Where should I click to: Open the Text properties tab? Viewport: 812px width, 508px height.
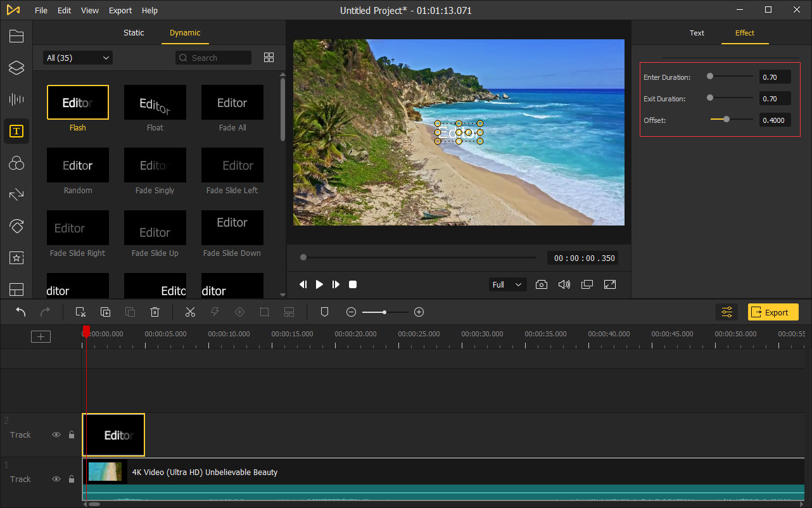697,33
